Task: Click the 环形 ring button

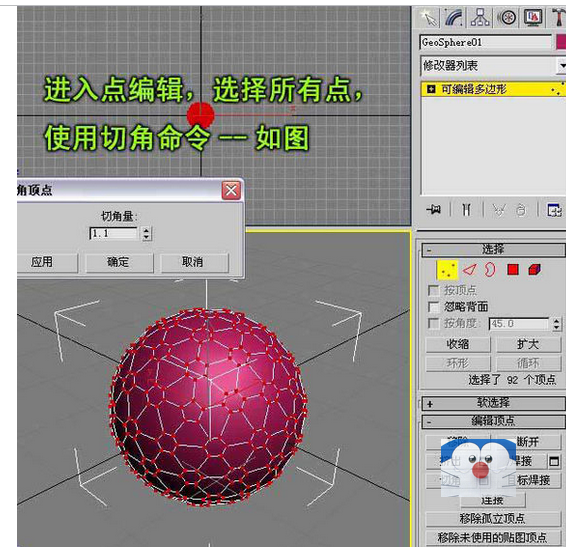Action: coord(458,363)
